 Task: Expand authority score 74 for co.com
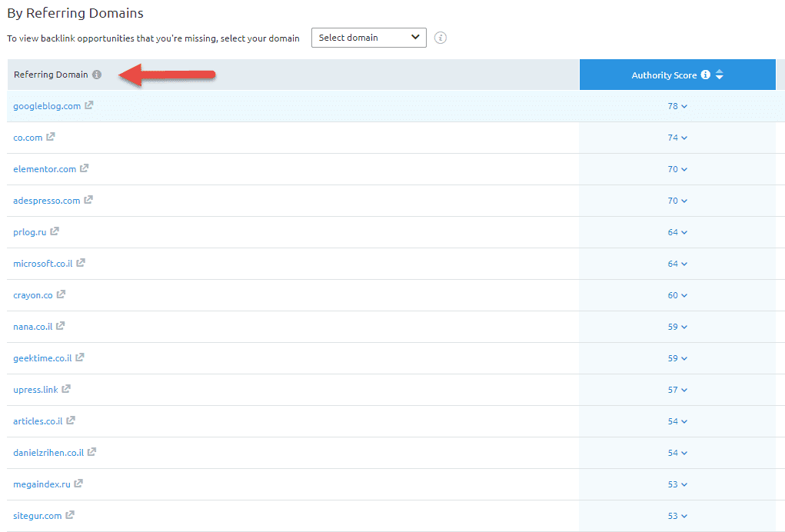tap(677, 138)
